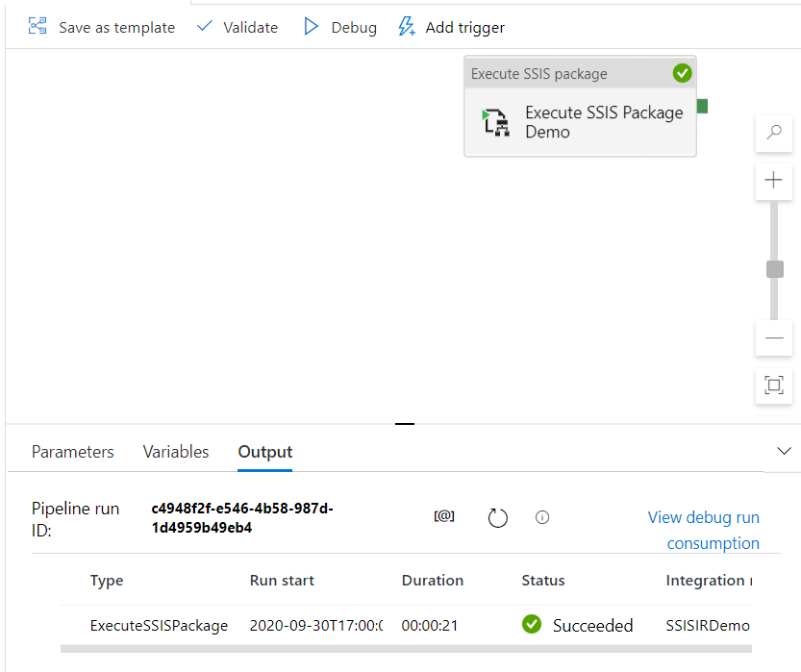The height and width of the screenshot is (672, 801).
Task: Click the View debug run consumption link
Action: (703, 530)
